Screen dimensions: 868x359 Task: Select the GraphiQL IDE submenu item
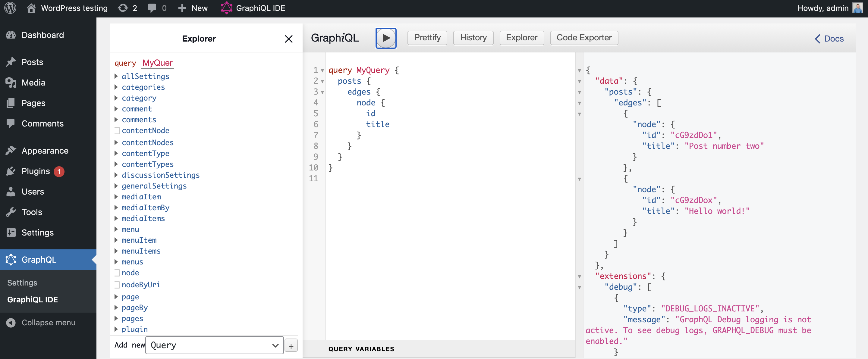pos(33,300)
